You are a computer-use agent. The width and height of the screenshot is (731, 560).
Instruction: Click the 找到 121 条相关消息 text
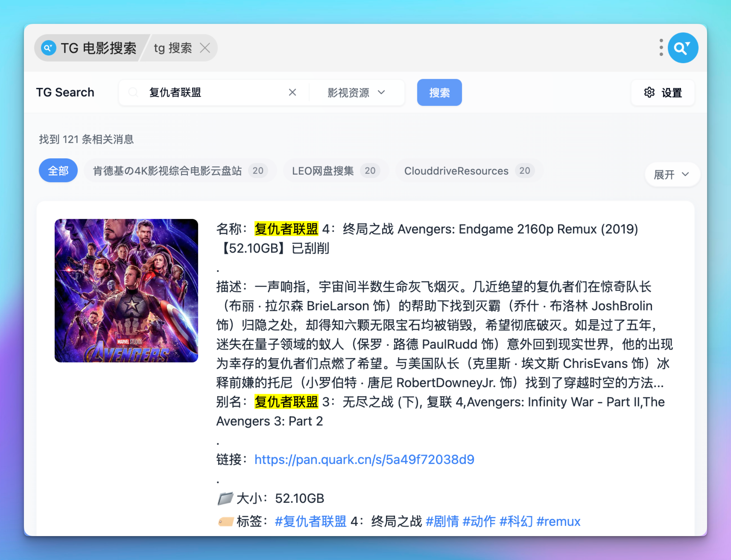pyautogui.click(x=86, y=139)
